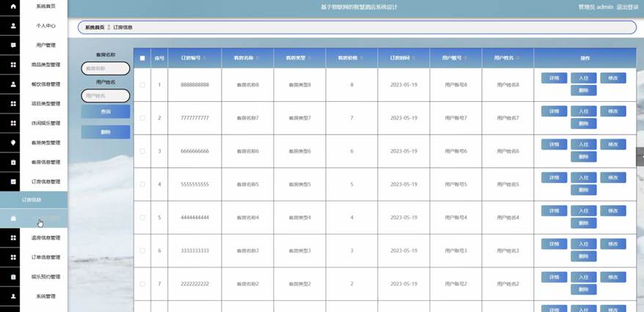Focus the 客房名称 search input
The image size is (644, 312).
[x=106, y=68]
